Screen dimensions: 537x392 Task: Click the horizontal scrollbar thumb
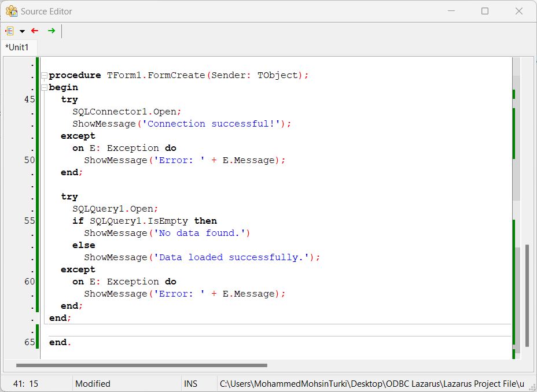click(142, 365)
